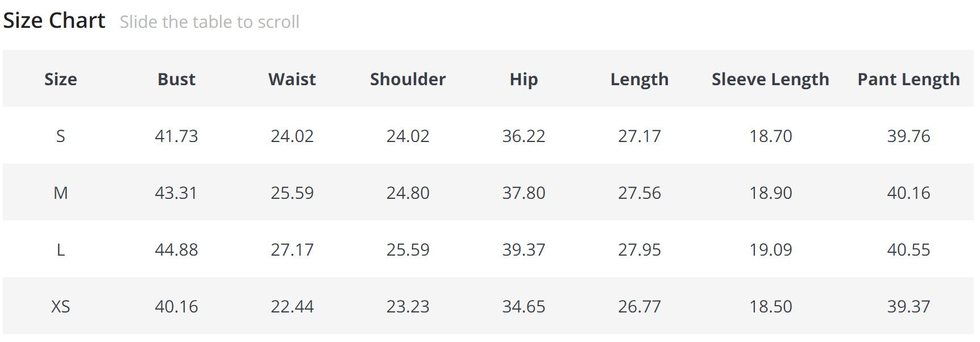Screen dimensions: 980x342
Task: Click sleeve length value 18.90 for M
Action: pyautogui.click(x=770, y=193)
